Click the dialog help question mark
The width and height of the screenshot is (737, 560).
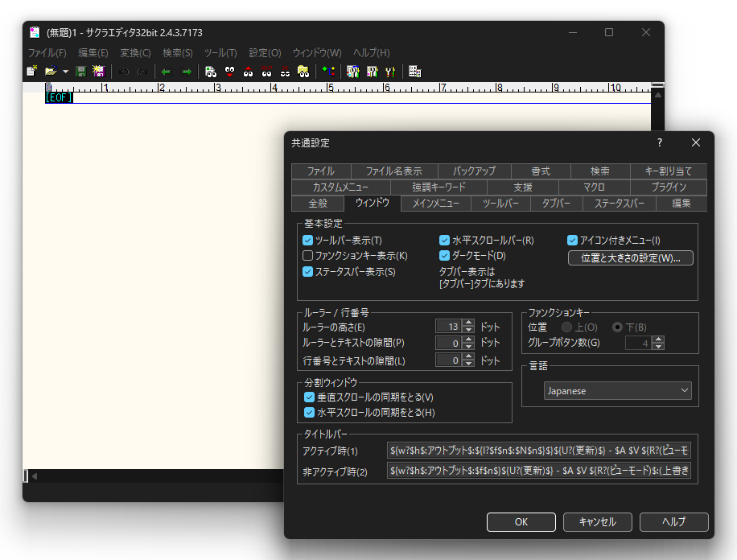(x=660, y=142)
